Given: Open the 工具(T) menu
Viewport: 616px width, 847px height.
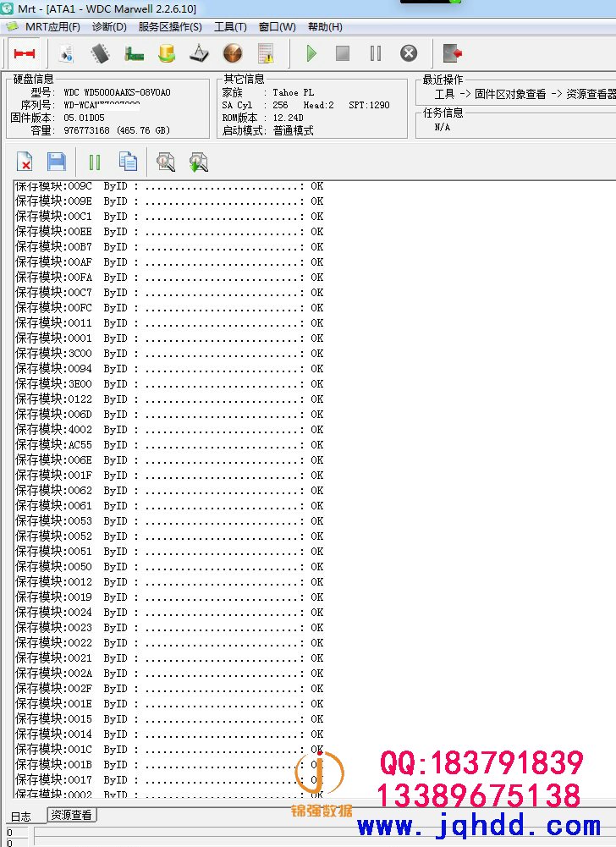Looking at the screenshot, I should coord(230,26).
